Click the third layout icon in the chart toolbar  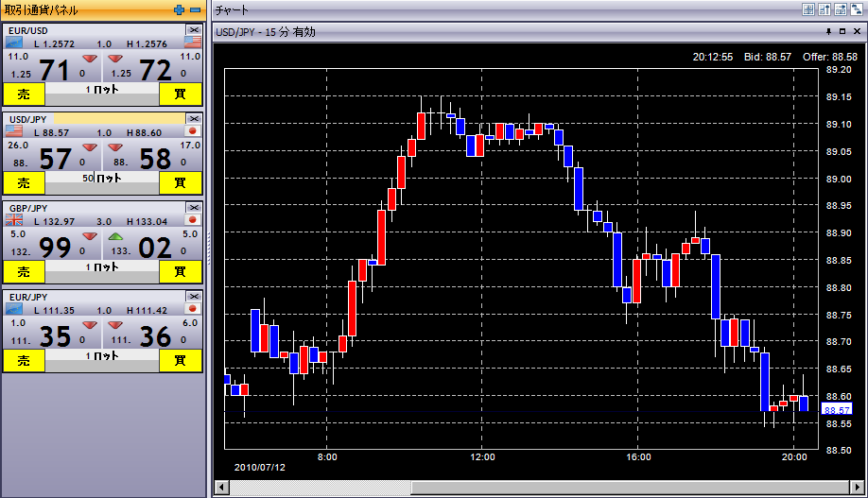[x=840, y=9]
